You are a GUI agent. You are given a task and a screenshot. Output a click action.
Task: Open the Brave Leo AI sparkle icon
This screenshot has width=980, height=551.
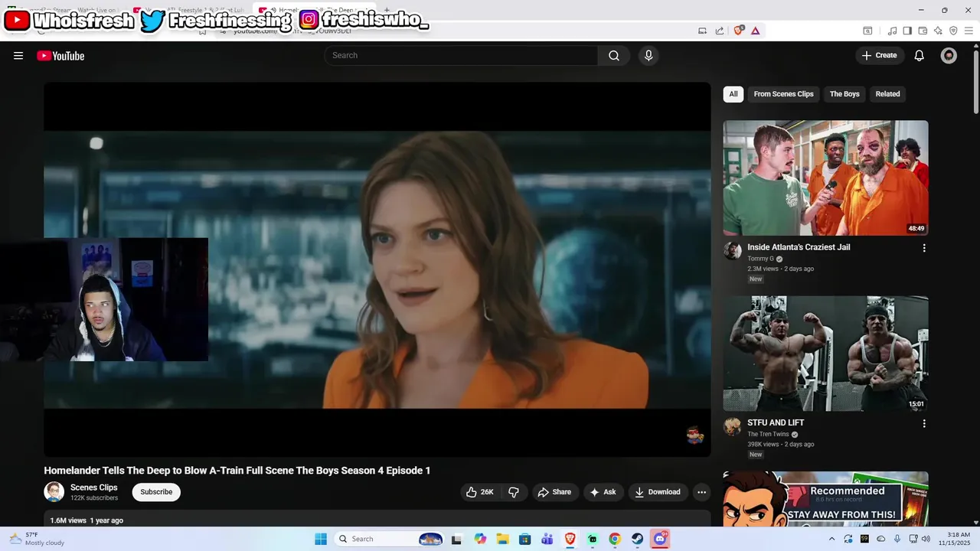pos(938,31)
